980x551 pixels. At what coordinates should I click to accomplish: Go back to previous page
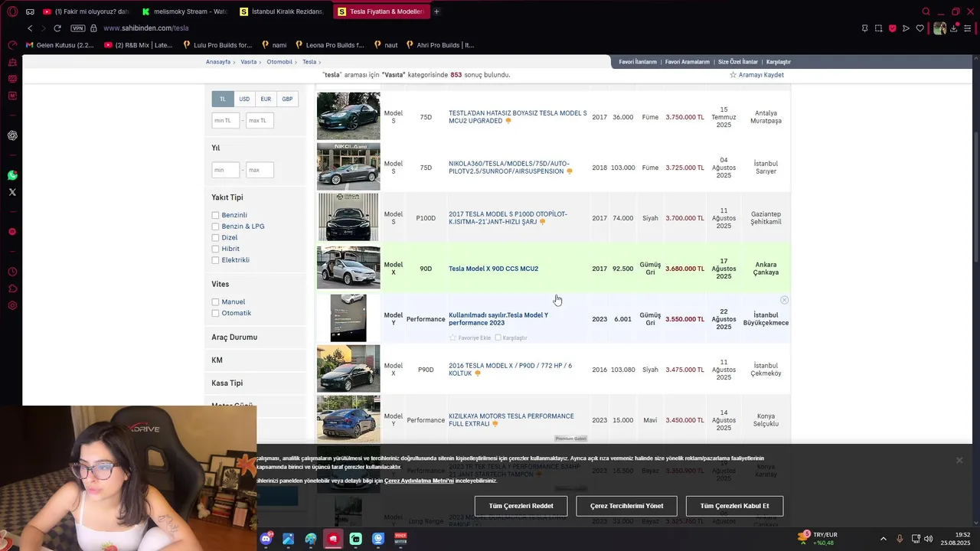[x=30, y=28]
